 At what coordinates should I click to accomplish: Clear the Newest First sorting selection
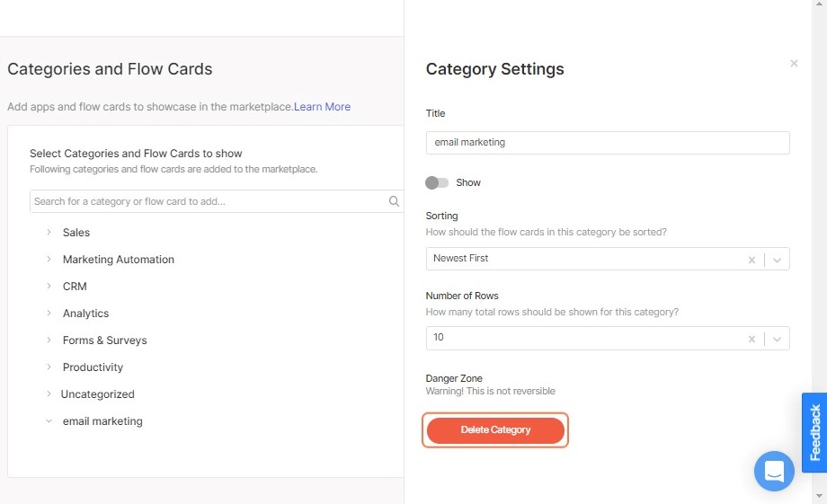[751, 260]
